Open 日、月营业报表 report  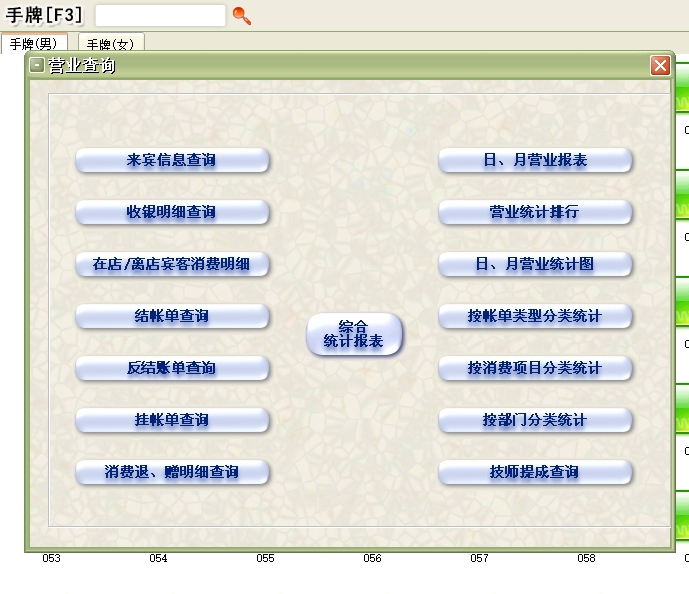click(x=535, y=160)
